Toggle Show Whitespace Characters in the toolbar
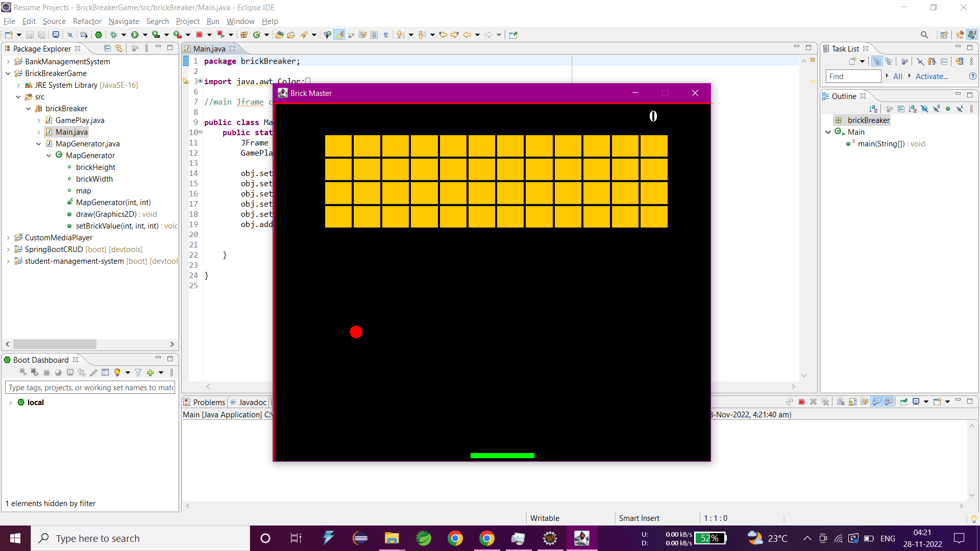 pyautogui.click(x=386, y=35)
